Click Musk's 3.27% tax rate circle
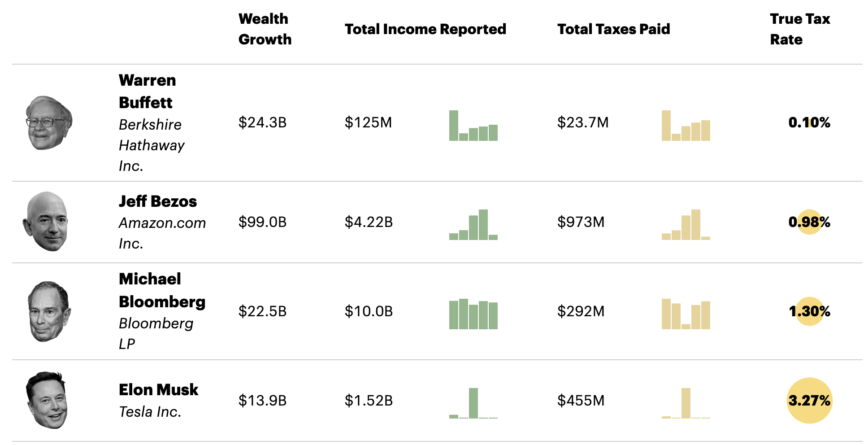The width and height of the screenshot is (868, 445). click(x=809, y=401)
